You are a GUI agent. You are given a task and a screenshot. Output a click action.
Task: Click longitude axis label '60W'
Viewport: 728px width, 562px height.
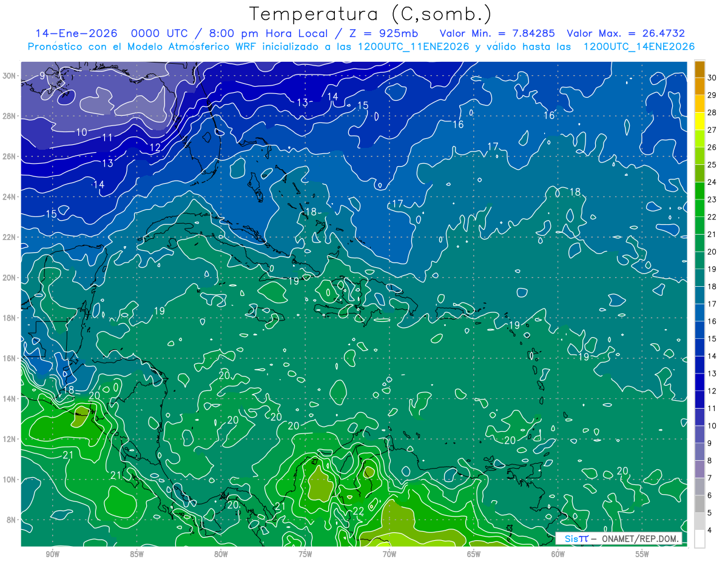point(558,554)
